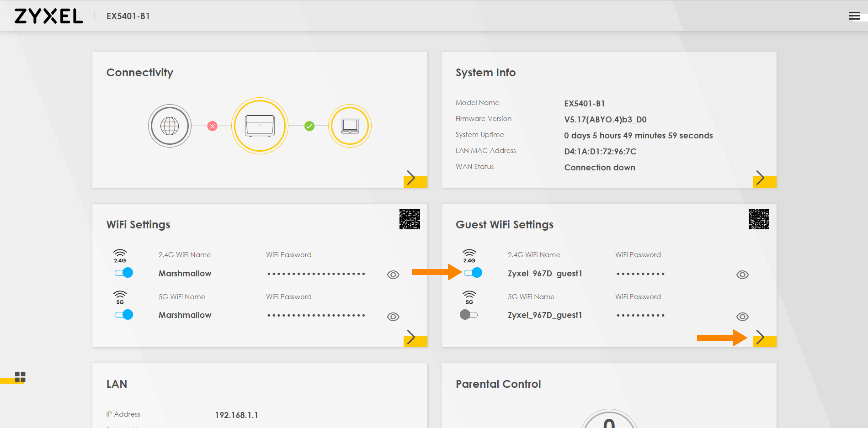This screenshot has height=428, width=868.
Task: Open the hamburger menu
Action: 854,16
